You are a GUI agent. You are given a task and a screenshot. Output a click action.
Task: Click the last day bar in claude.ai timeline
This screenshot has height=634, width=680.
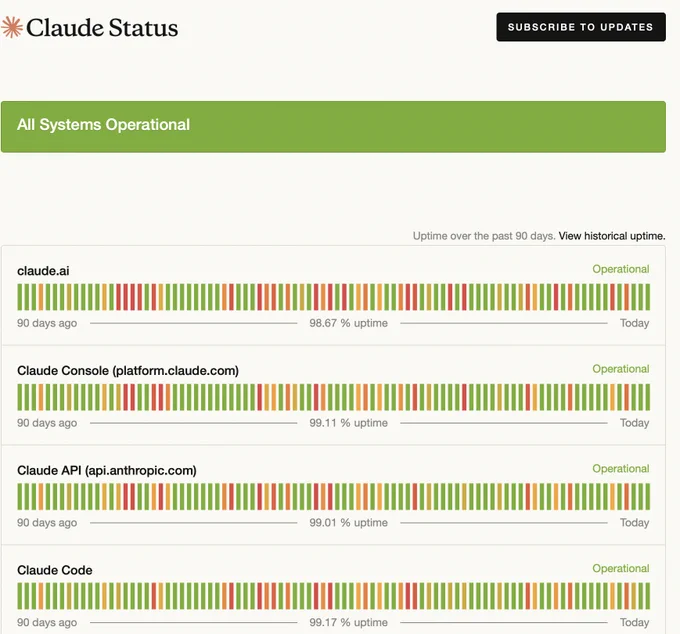(x=648, y=297)
